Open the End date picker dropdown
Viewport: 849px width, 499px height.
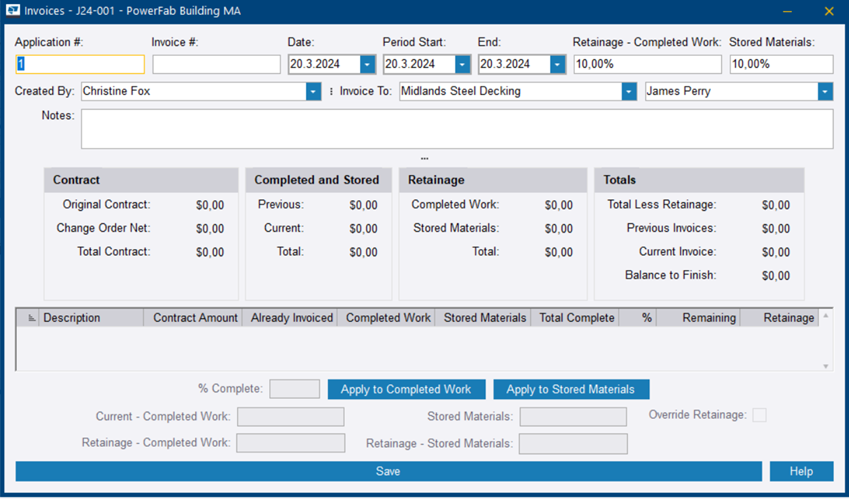pyautogui.click(x=557, y=64)
